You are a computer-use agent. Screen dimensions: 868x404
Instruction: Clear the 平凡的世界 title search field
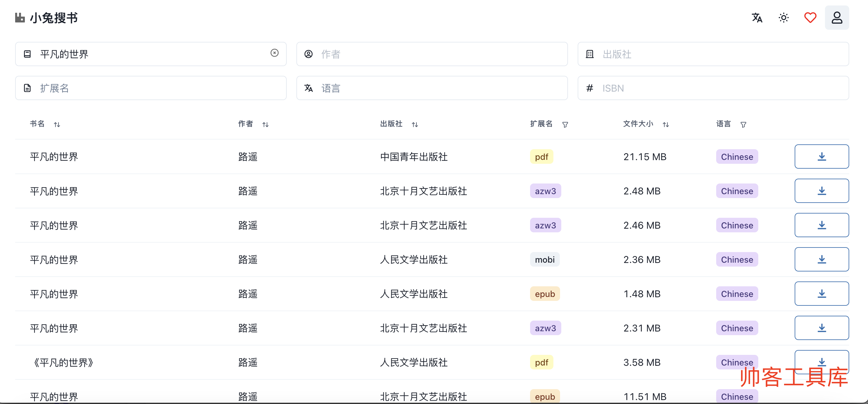click(x=274, y=53)
